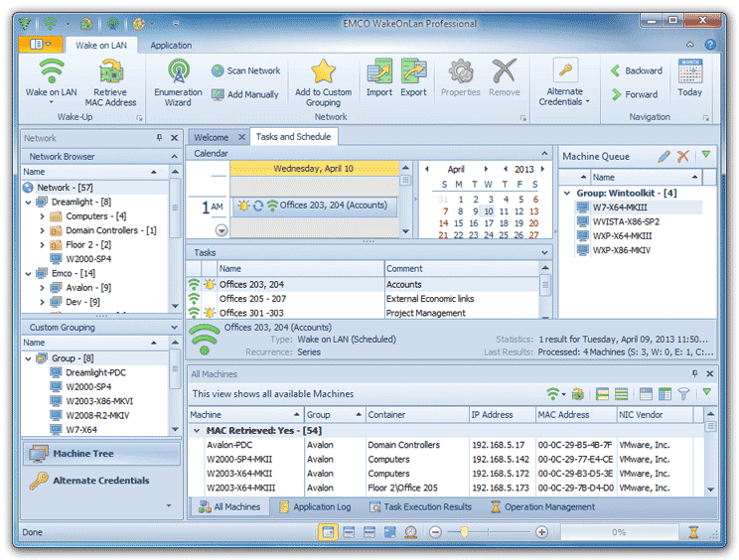739x560 pixels.
Task: Expand the Computers - [4] node
Action: pyautogui.click(x=42, y=216)
